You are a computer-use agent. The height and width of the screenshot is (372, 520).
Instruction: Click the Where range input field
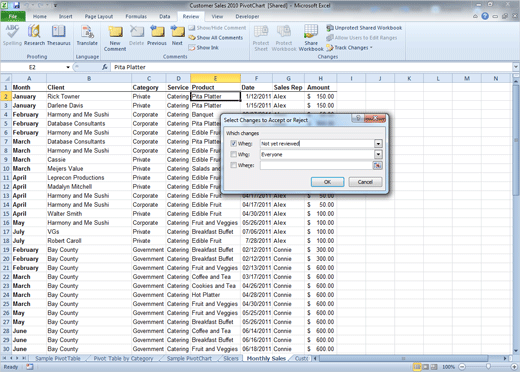pyautogui.click(x=316, y=165)
